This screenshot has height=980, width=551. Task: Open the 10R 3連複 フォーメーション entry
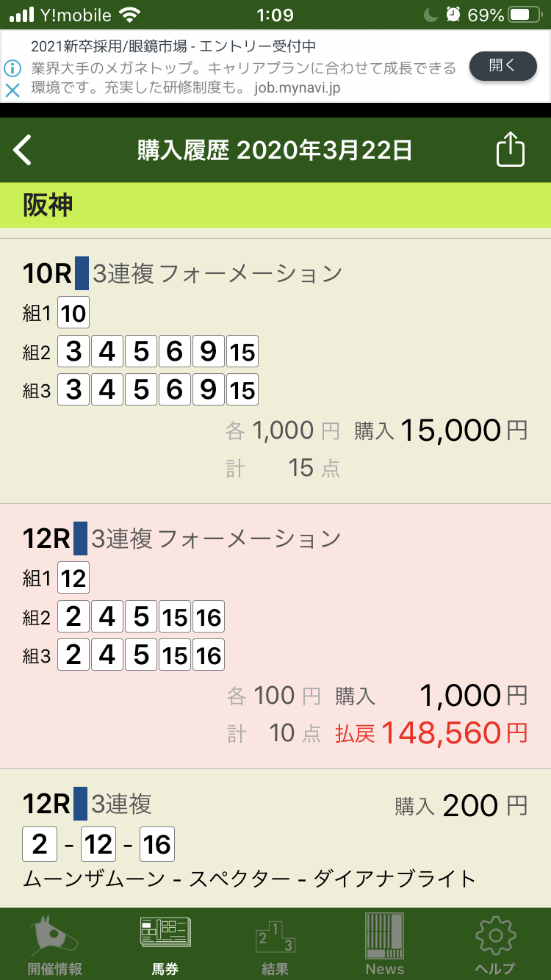(x=182, y=274)
